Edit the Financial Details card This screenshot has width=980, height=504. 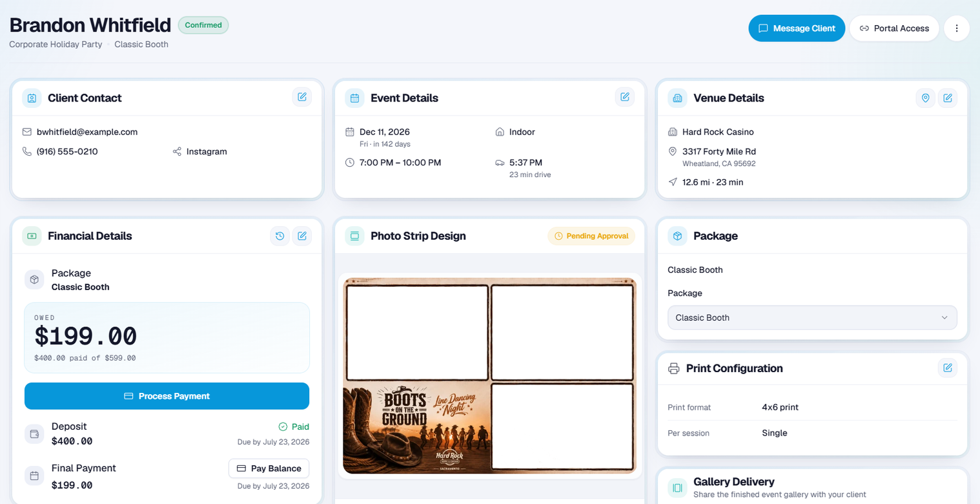pyautogui.click(x=302, y=236)
